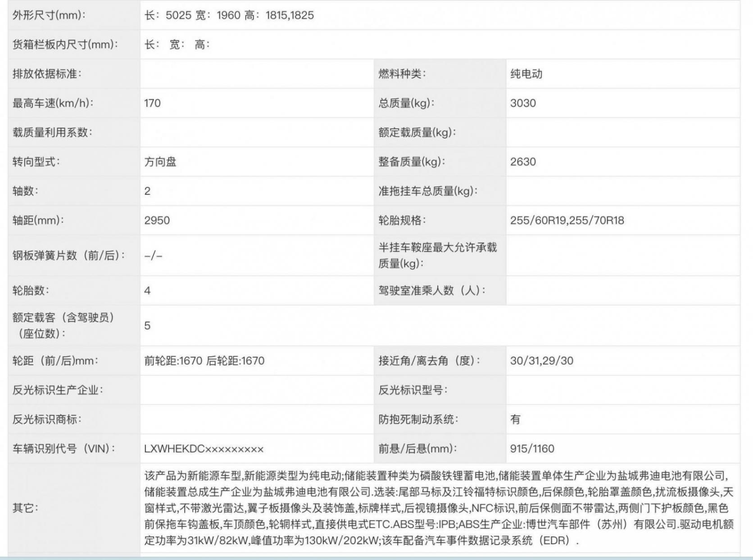Select the VIN code LXWHEKDCxxxxxxxxx

pyautogui.click(x=204, y=448)
